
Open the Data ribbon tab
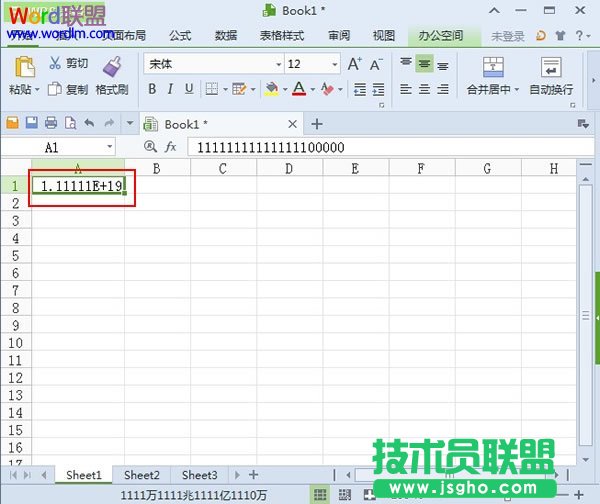click(226, 36)
